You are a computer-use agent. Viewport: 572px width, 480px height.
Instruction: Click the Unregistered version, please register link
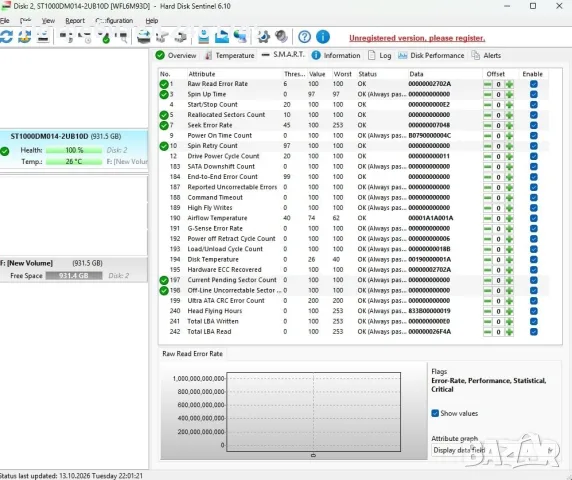[x=417, y=38]
